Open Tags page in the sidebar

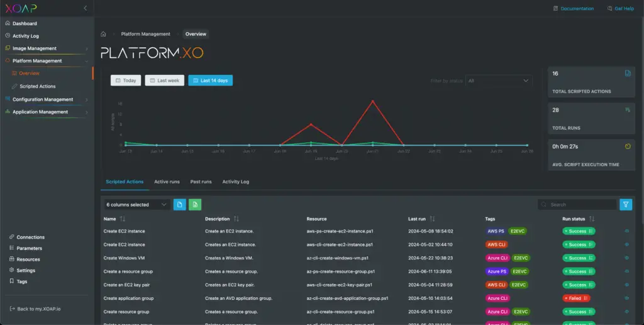coord(22,282)
